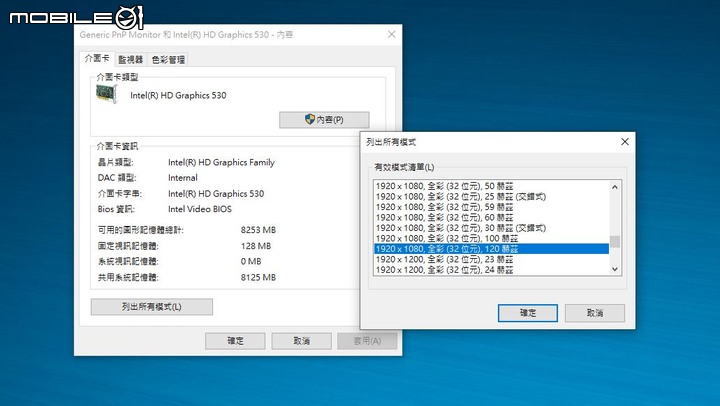The height and width of the screenshot is (406, 720).
Task: Select 1920 x 1200 32-bit 24 Hz mode
Action: point(491,270)
